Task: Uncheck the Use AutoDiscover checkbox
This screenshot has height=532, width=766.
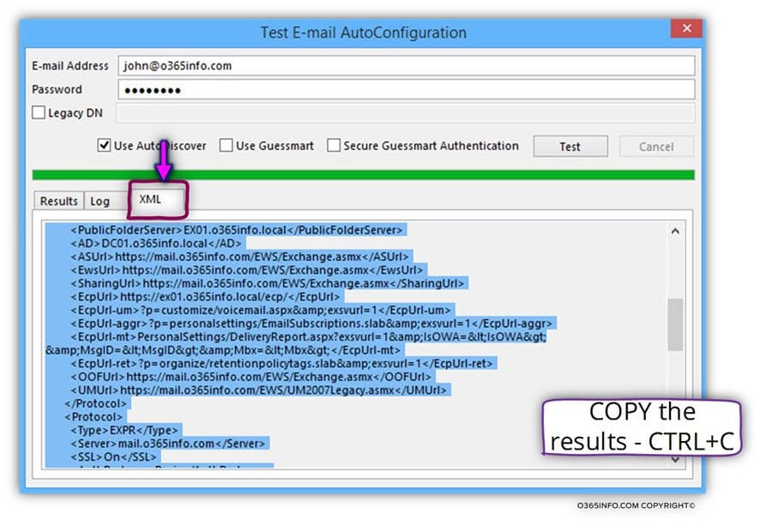Action: pos(104,146)
